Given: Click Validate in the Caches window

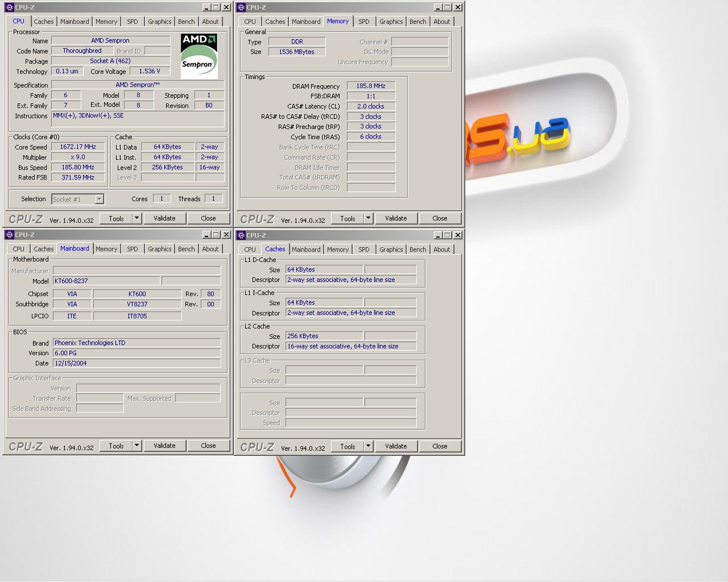Looking at the screenshot, I should click(396, 446).
